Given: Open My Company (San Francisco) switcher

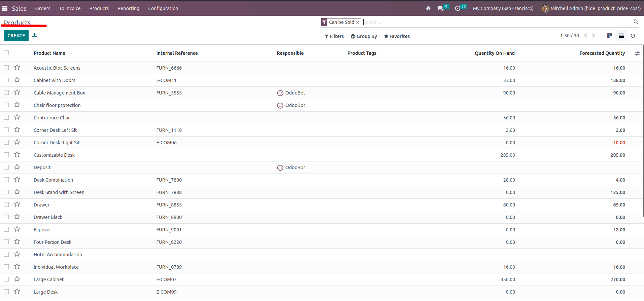Looking at the screenshot, I should (503, 8).
